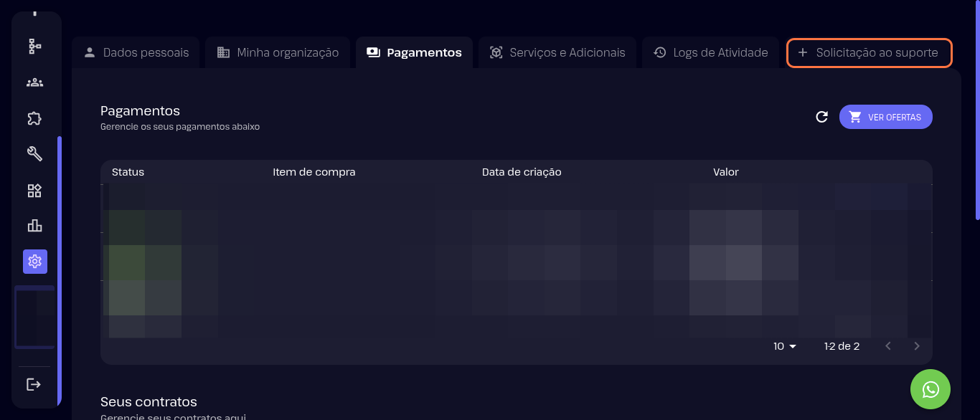Switch to the Dados pessoais tab

tap(136, 52)
